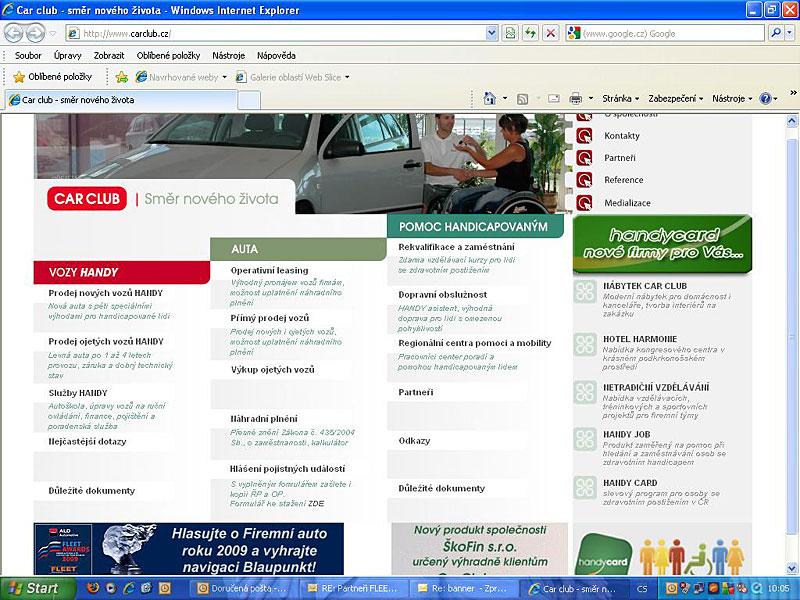Click the magnifier search button
This screenshot has width=800, height=600.
tap(776, 34)
